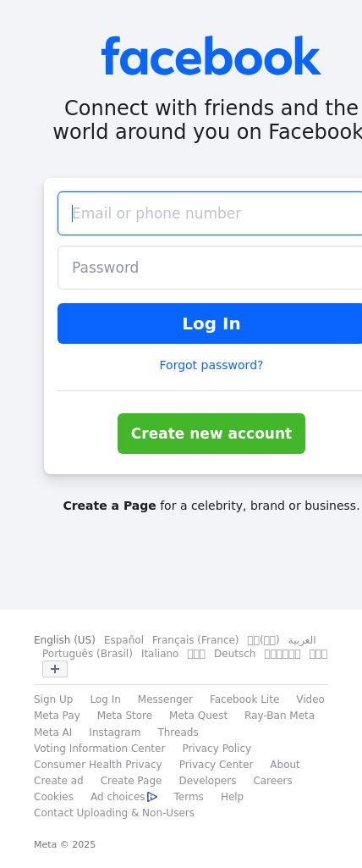Open the Facebook Lite link

click(x=244, y=699)
